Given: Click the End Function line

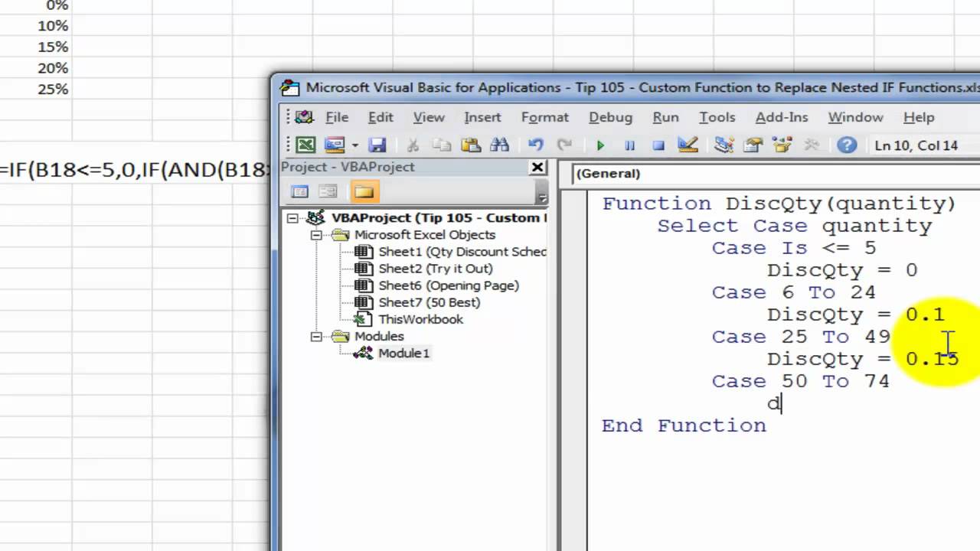Looking at the screenshot, I should coord(684,425).
